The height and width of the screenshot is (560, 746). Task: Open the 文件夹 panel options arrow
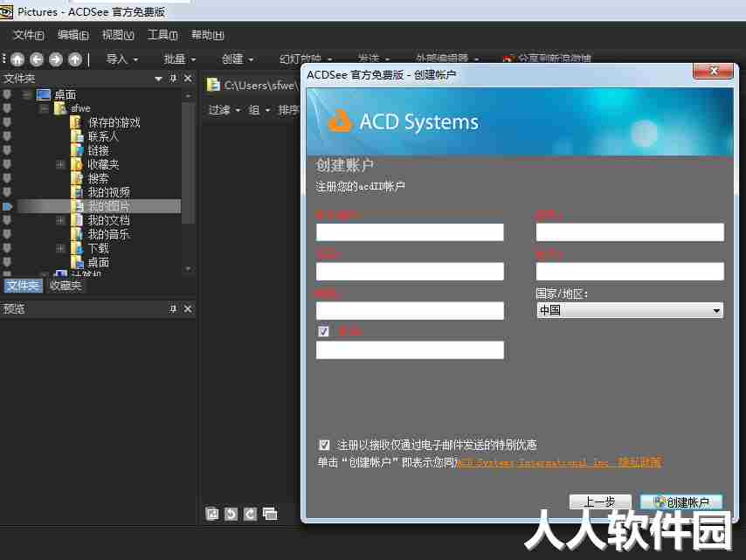(x=158, y=79)
